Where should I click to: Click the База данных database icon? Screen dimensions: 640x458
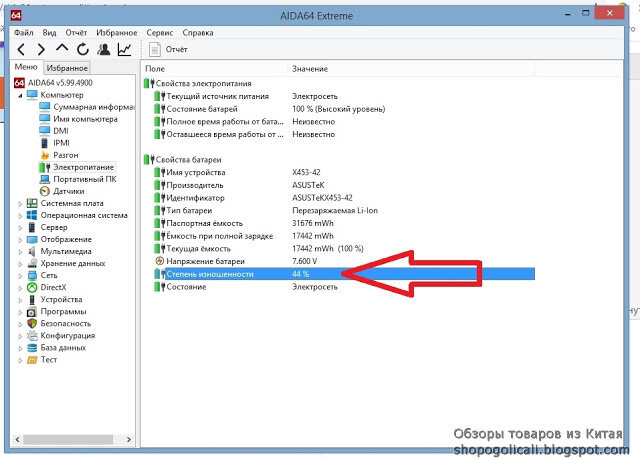coord(32,348)
